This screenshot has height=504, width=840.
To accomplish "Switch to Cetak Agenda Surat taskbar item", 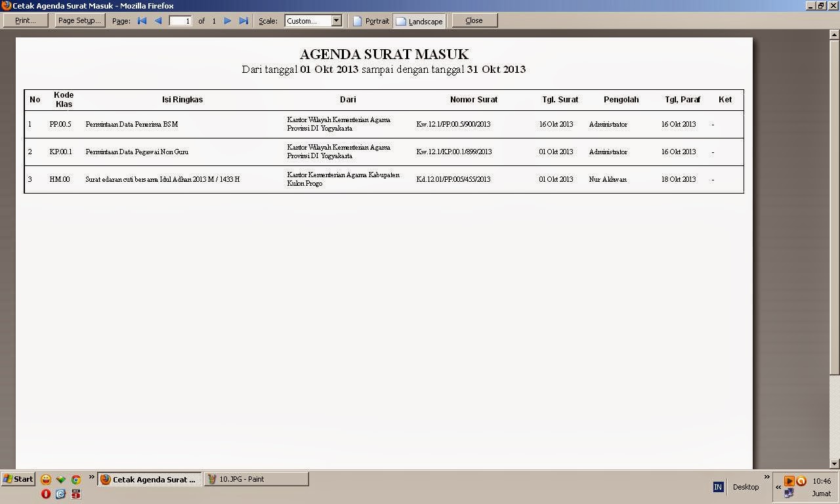I will click(150, 480).
